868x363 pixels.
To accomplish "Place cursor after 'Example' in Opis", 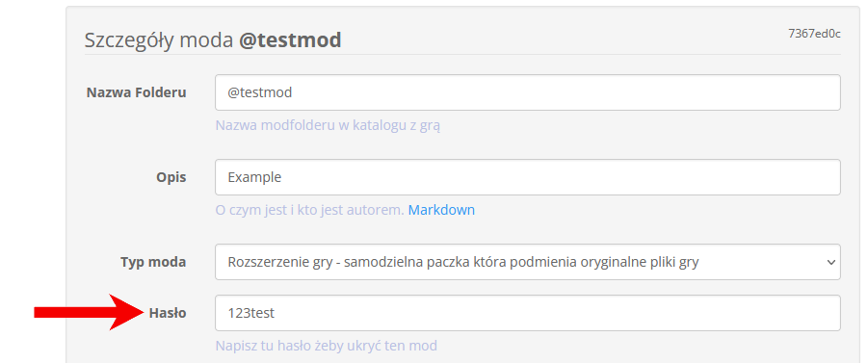I will point(282,177).
